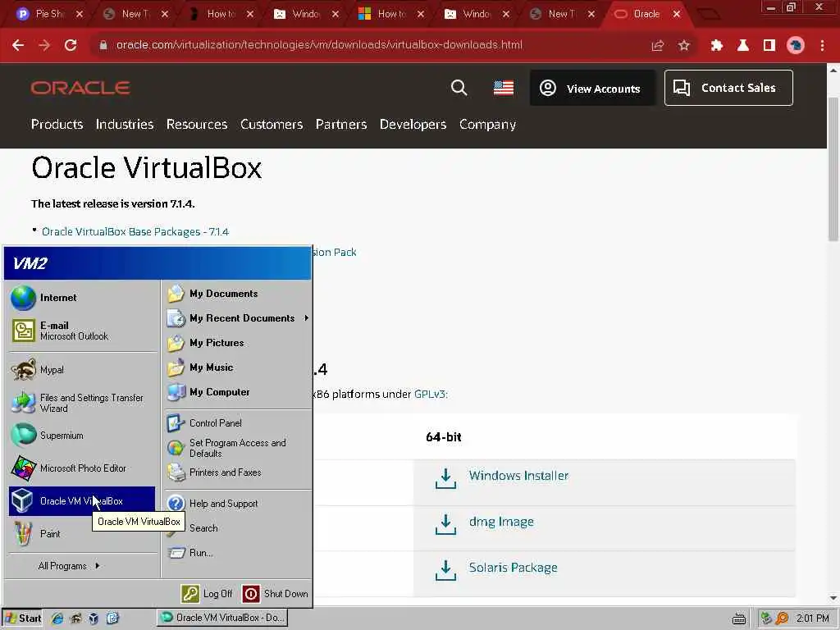Open Chrome Labs flask icon

(743, 46)
